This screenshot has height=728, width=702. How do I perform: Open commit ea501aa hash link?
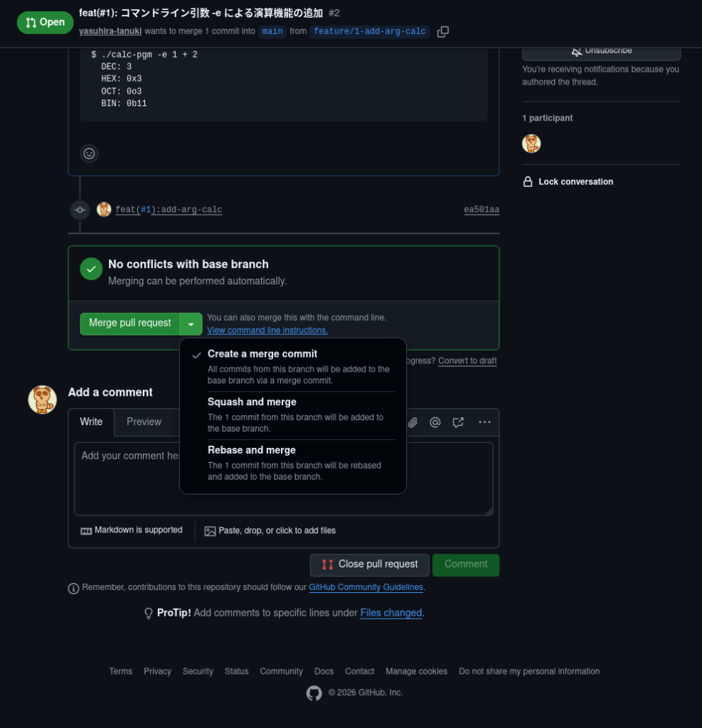[x=482, y=210]
